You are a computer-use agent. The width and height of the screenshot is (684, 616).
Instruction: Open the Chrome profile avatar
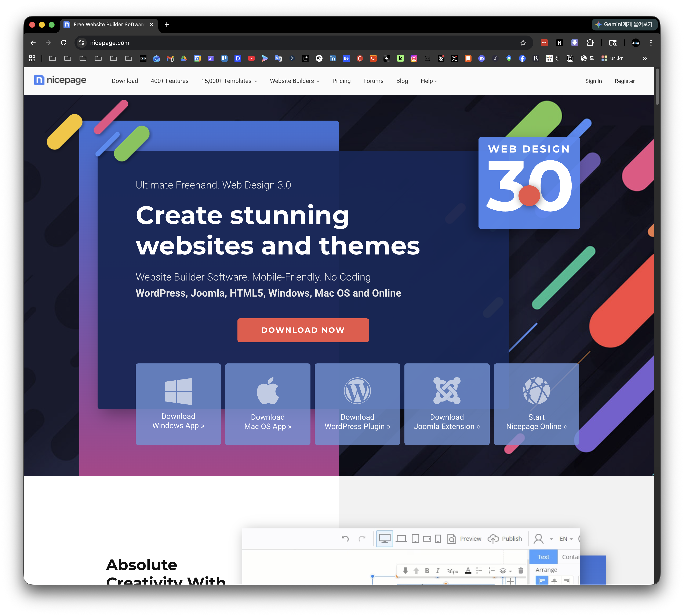tap(636, 43)
